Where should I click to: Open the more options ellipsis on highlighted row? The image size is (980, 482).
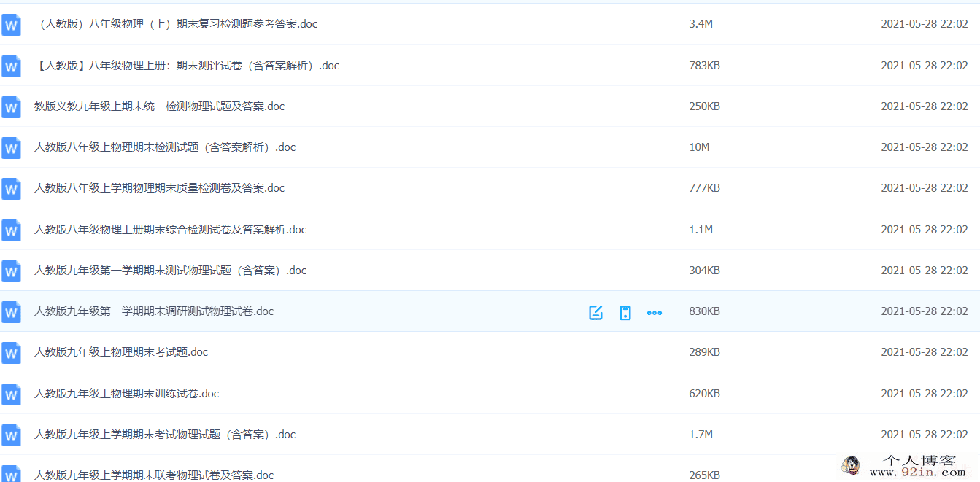[x=655, y=313]
